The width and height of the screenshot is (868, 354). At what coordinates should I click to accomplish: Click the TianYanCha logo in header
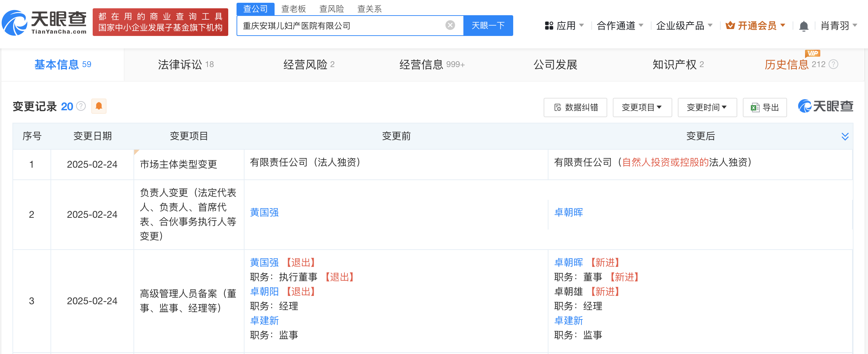(x=44, y=22)
